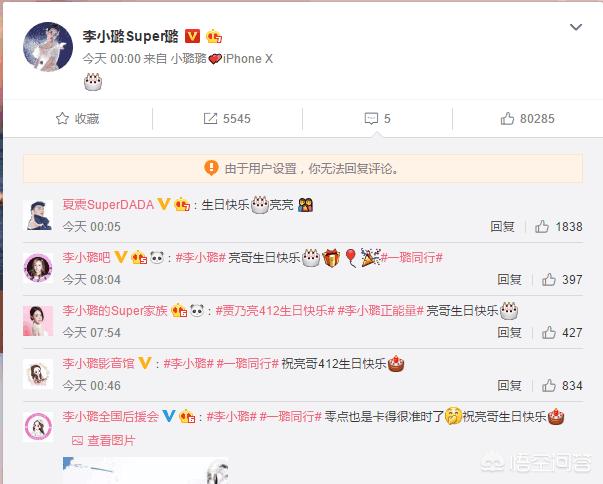The image size is (603, 484).
Task: Click the orange V verified badge beside 李小璐Super璐
Action: pyautogui.click(x=192, y=36)
